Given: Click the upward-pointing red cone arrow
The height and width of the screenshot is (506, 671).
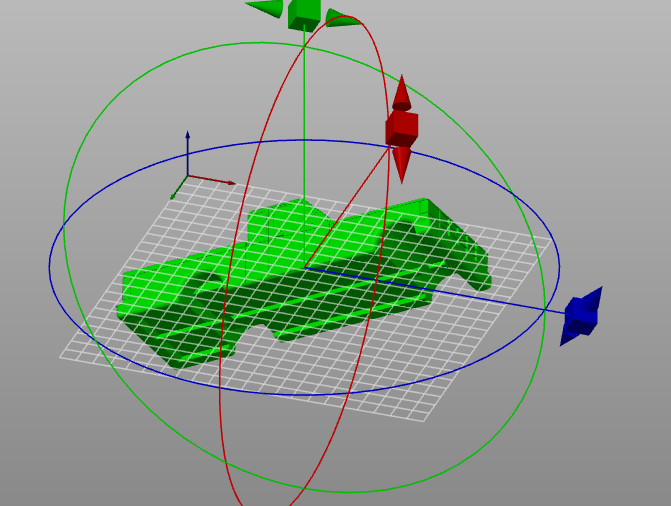Looking at the screenshot, I should pos(402,91).
